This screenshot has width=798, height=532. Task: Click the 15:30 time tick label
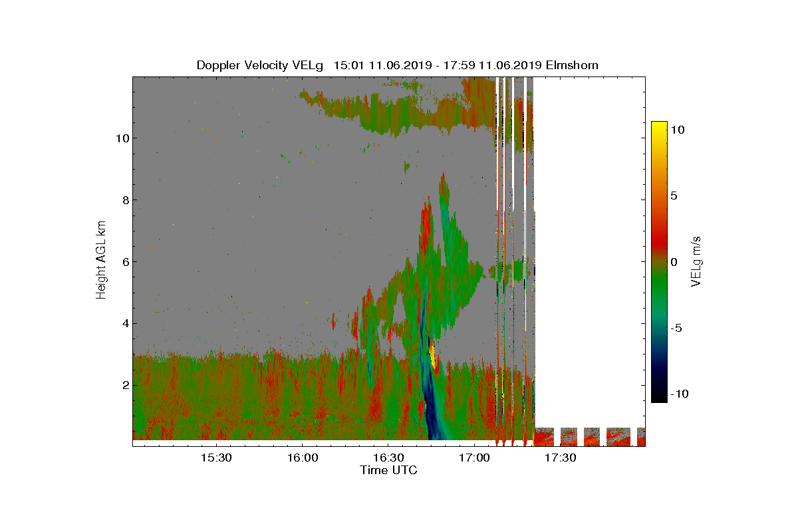pyautogui.click(x=217, y=458)
